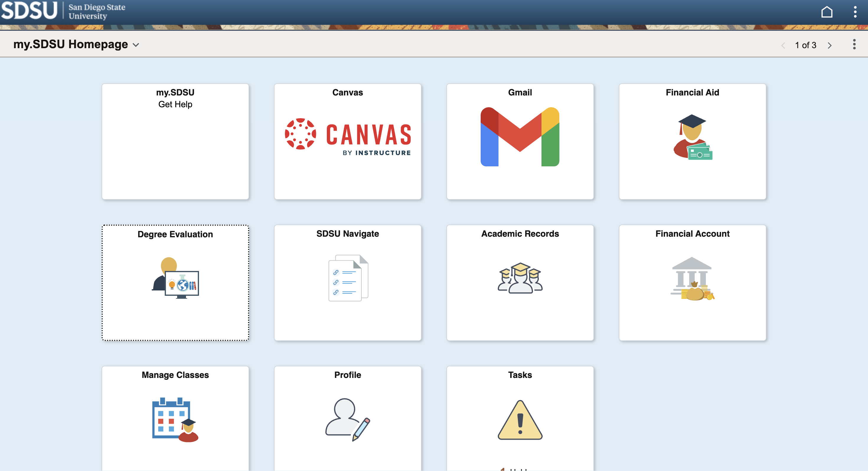Click the Manage Classes calendar icon

tap(175, 419)
